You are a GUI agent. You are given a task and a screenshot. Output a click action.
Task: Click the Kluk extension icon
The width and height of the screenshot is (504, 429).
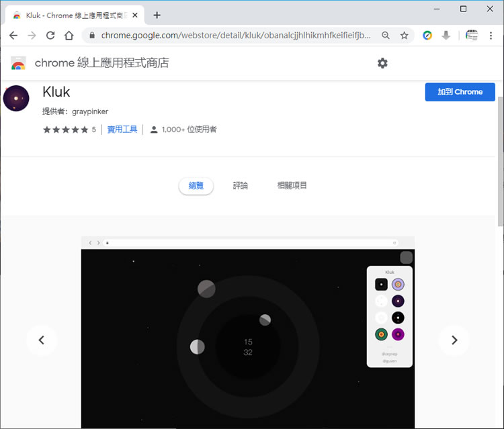pyautogui.click(x=16, y=98)
